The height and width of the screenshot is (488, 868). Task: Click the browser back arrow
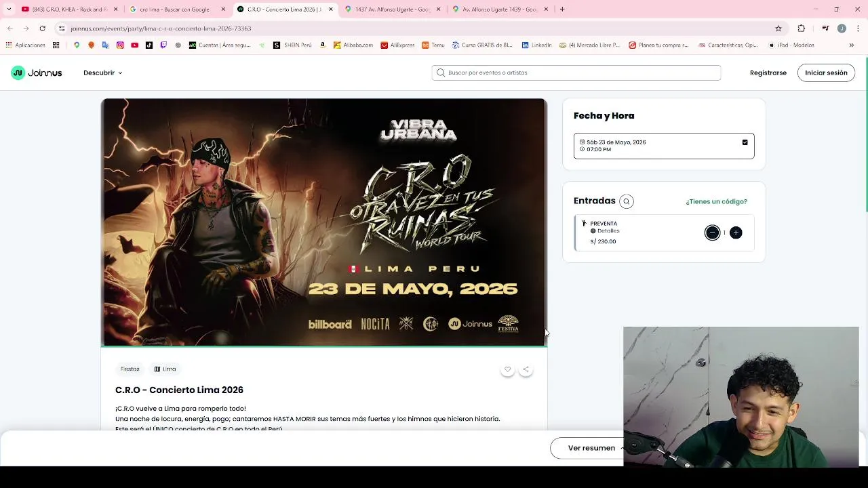(x=9, y=28)
